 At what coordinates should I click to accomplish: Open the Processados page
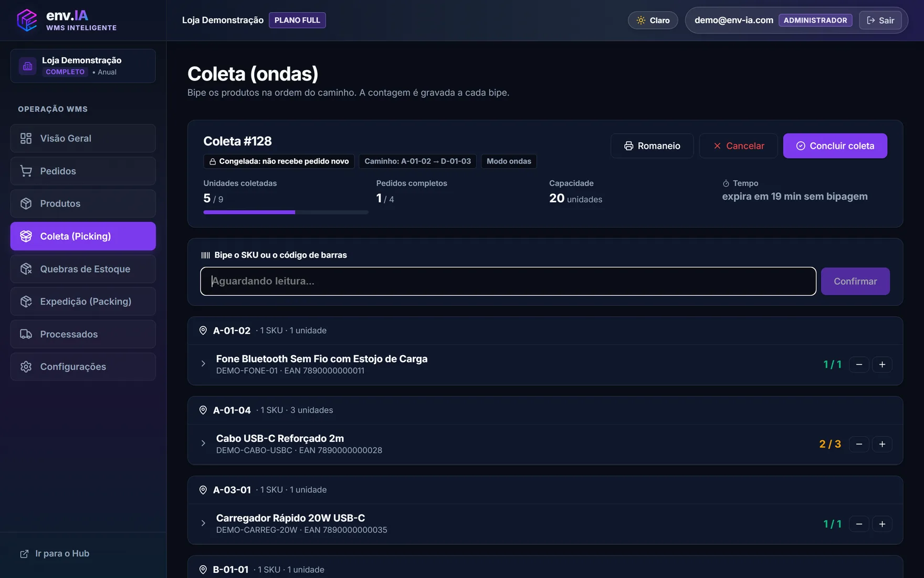click(x=83, y=334)
